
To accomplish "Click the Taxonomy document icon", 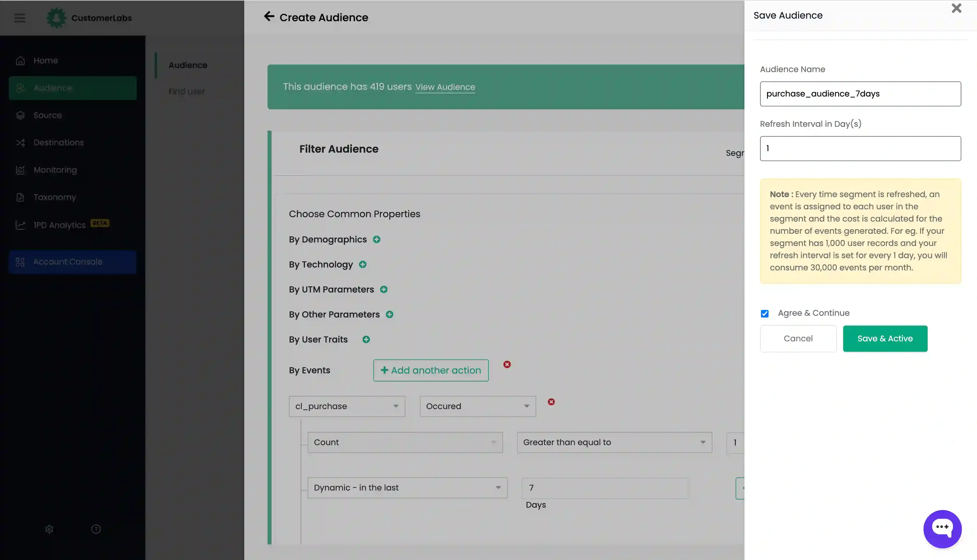I will (x=20, y=197).
